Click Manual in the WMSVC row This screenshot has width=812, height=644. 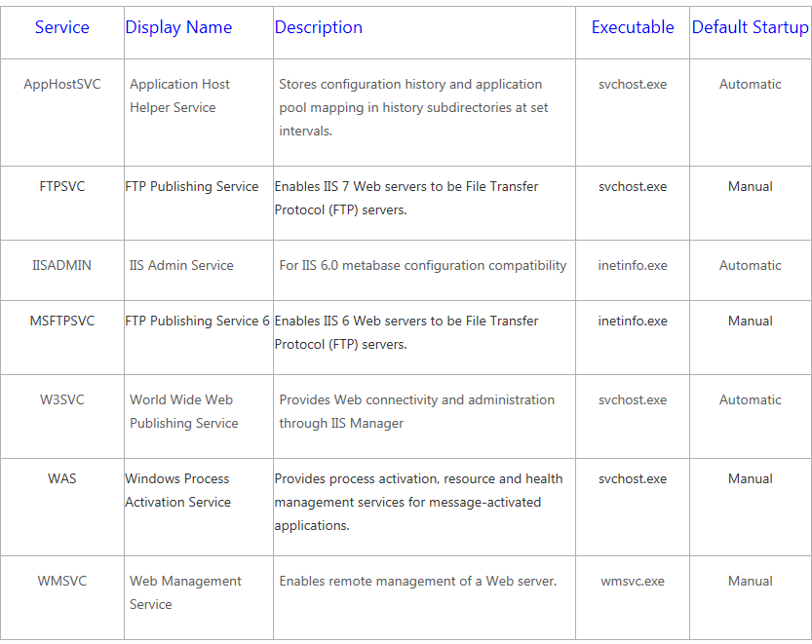point(751,581)
